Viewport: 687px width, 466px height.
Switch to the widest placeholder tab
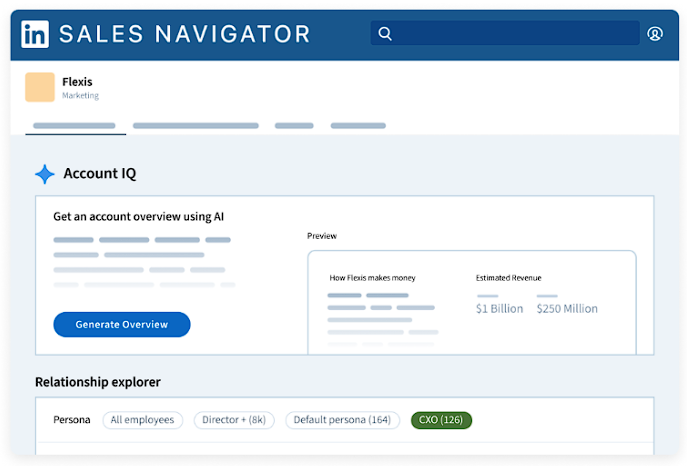(x=195, y=126)
